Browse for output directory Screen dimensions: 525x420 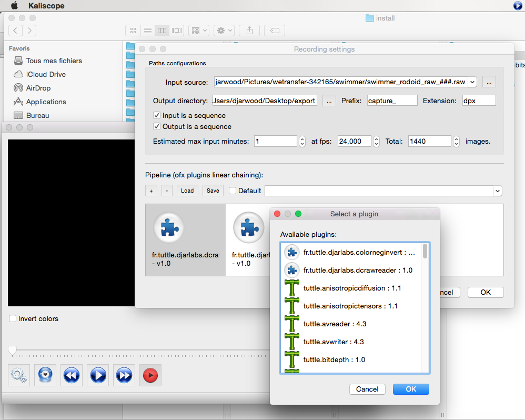[329, 101]
